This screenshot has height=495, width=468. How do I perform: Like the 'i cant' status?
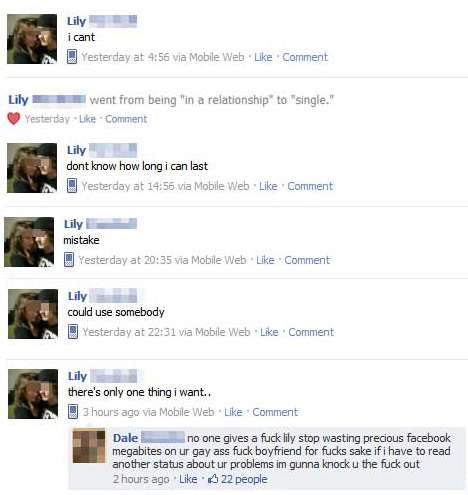[x=263, y=57]
